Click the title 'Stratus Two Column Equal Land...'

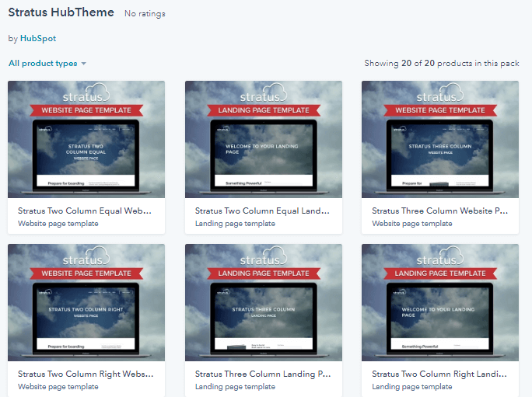click(262, 211)
